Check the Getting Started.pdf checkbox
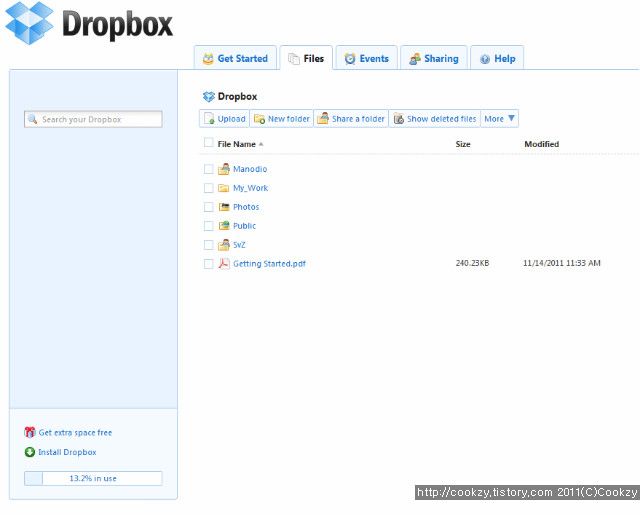Image resolution: width=640 pixels, height=515 pixels. coord(209,264)
